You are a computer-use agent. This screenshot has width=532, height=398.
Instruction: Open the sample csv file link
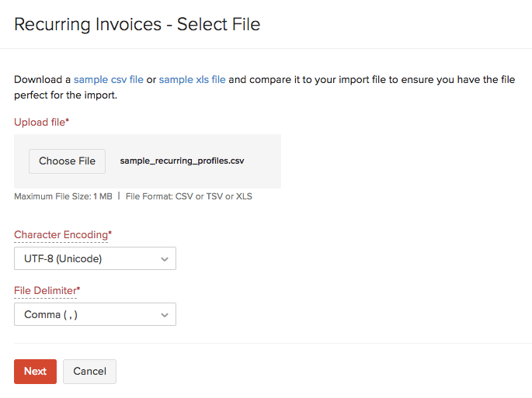[x=109, y=79]
